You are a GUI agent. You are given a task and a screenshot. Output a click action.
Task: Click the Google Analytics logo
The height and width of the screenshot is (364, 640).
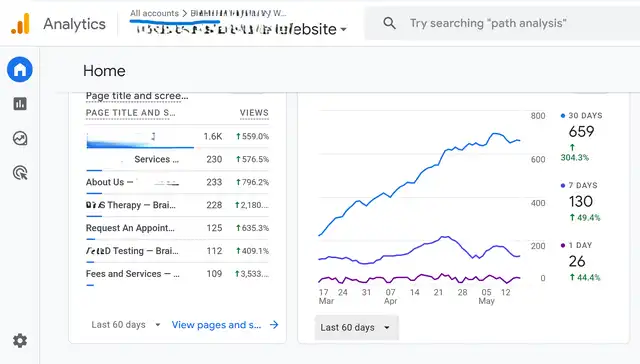pos(20,23)
